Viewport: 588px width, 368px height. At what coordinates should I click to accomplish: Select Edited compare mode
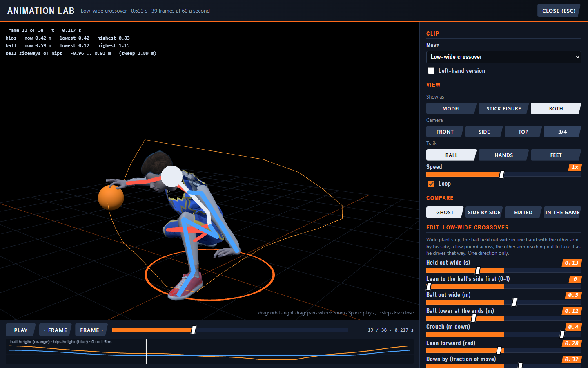click(523, 212)
